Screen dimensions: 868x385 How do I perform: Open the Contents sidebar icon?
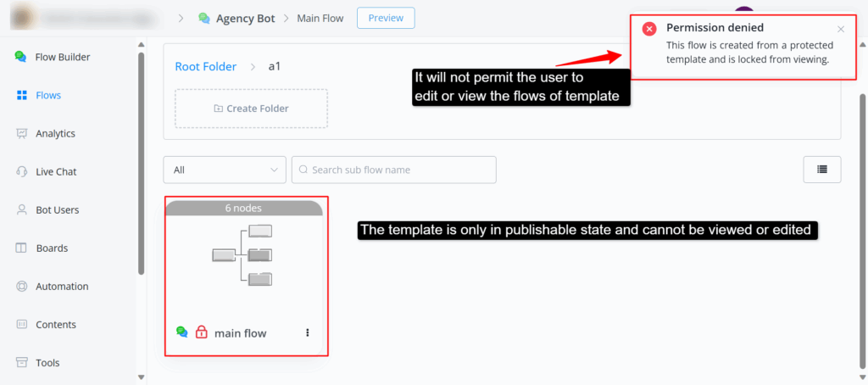pos(21,325)
